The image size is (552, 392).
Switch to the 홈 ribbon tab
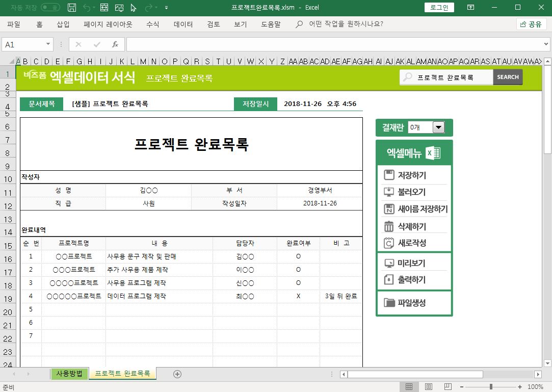click(39, 24)
